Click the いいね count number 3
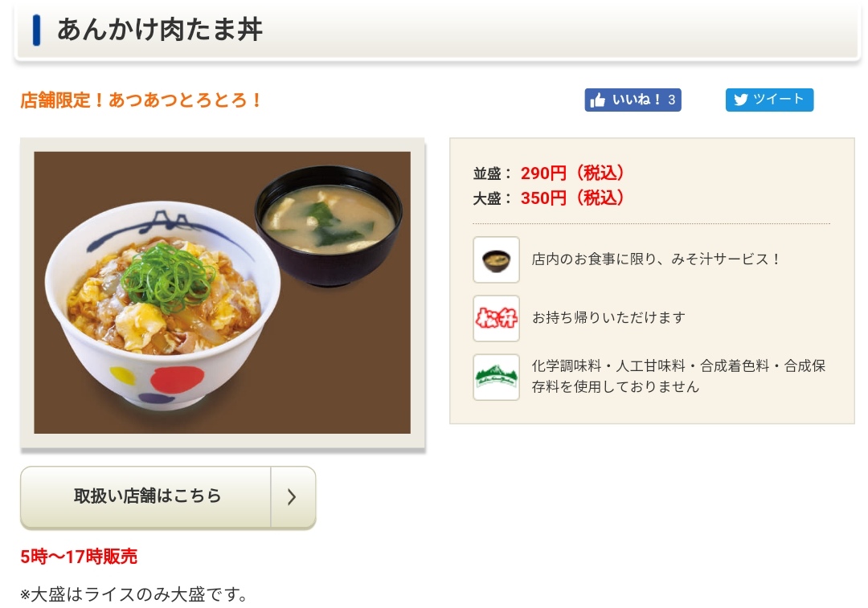The height and width of the screenshot is (608, 868). [672, 100]
